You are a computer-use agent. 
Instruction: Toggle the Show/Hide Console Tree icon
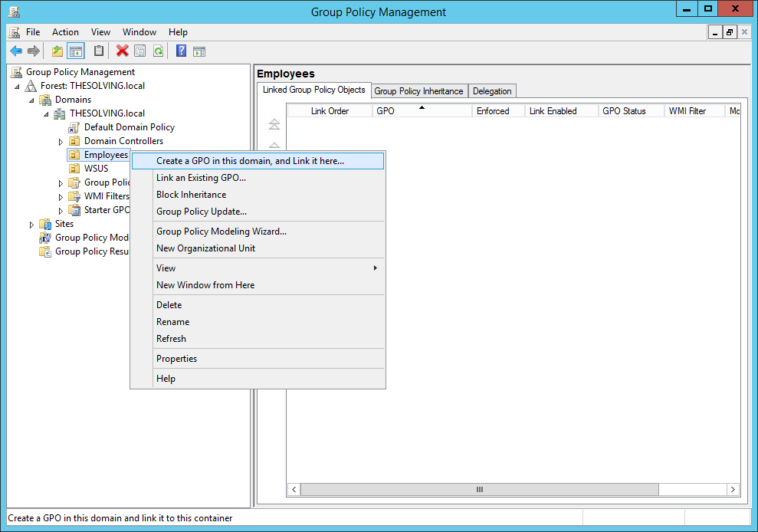click(x=74, y=51)
